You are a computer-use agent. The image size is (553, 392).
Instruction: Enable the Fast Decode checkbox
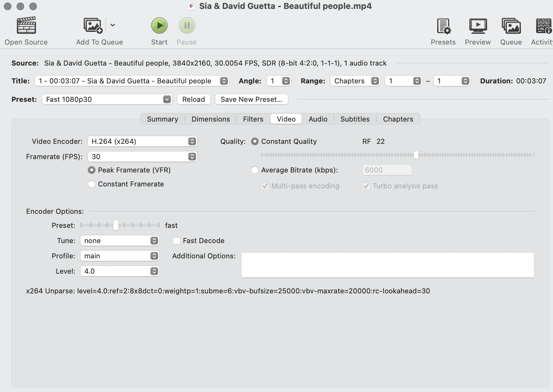click(177, 241)
